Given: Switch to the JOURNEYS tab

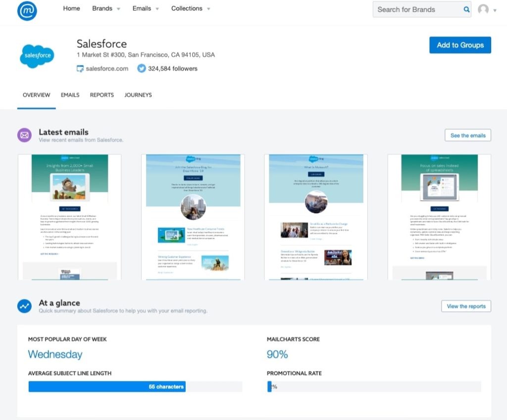Looking at the screenshot, I should tap(138, 95).
